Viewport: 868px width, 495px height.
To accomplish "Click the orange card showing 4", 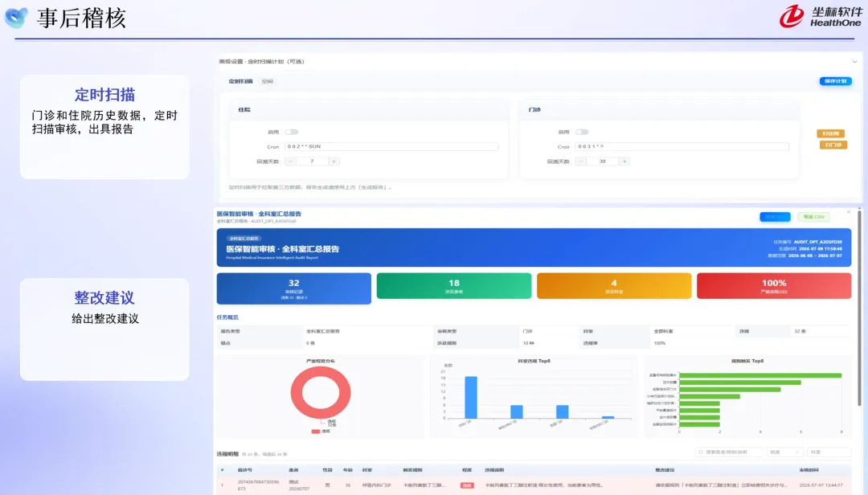I will coord(614,286).
